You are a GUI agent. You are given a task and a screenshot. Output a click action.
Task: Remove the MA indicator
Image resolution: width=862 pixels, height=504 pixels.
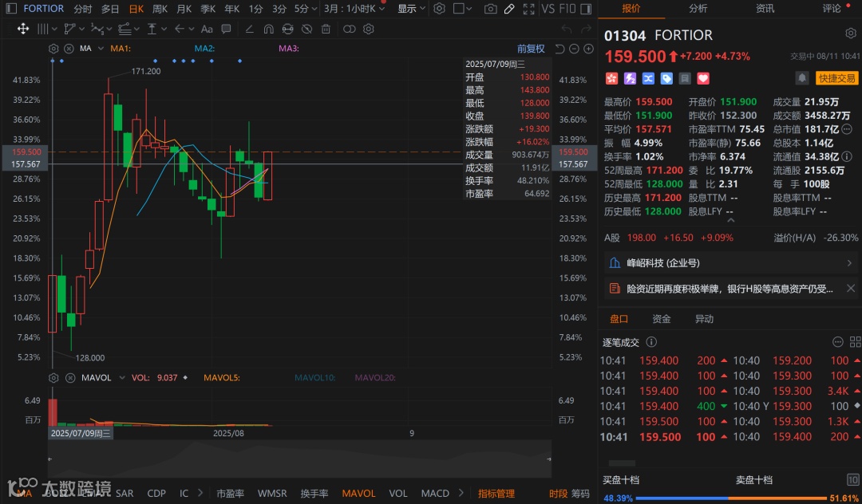(69, 49)
